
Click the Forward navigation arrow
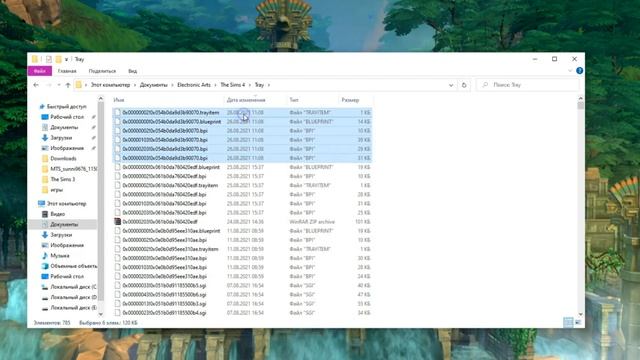click(x=49, y=85)
